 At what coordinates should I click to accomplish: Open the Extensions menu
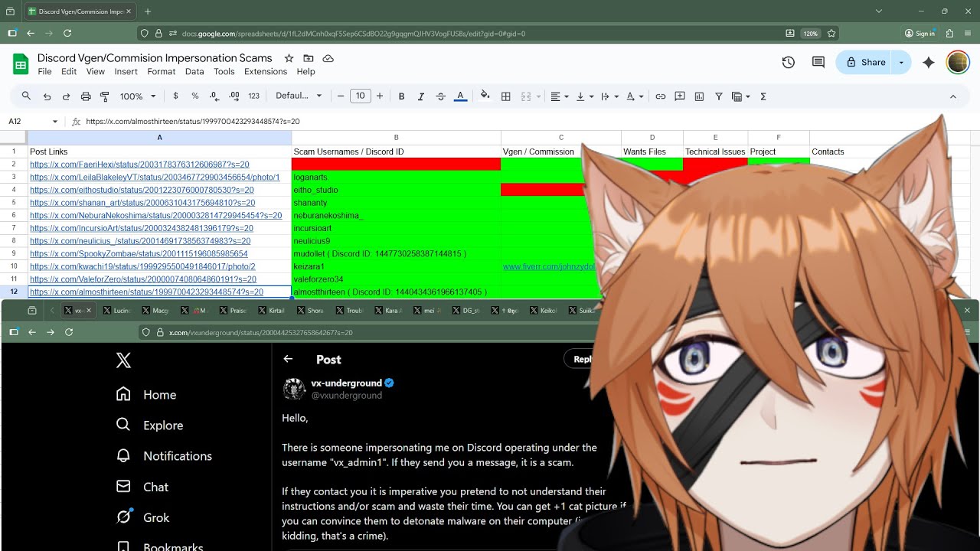point(266,72)
